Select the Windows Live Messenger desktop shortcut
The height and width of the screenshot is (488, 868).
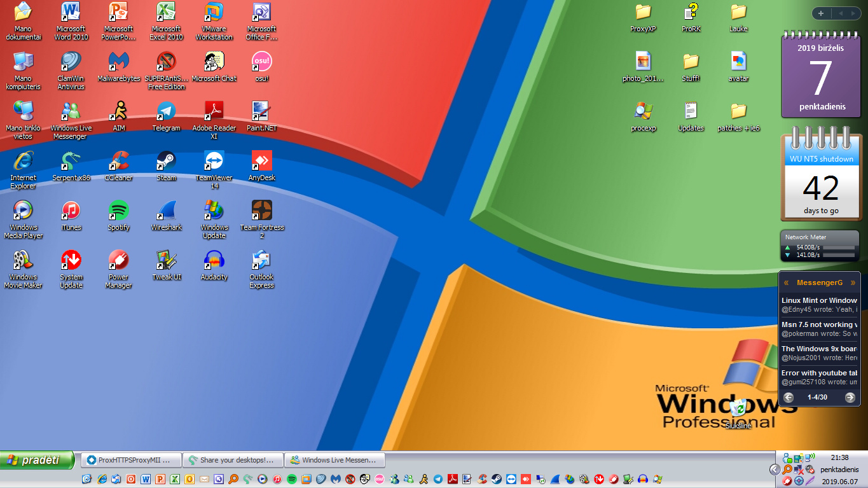[x=71, y=121]
